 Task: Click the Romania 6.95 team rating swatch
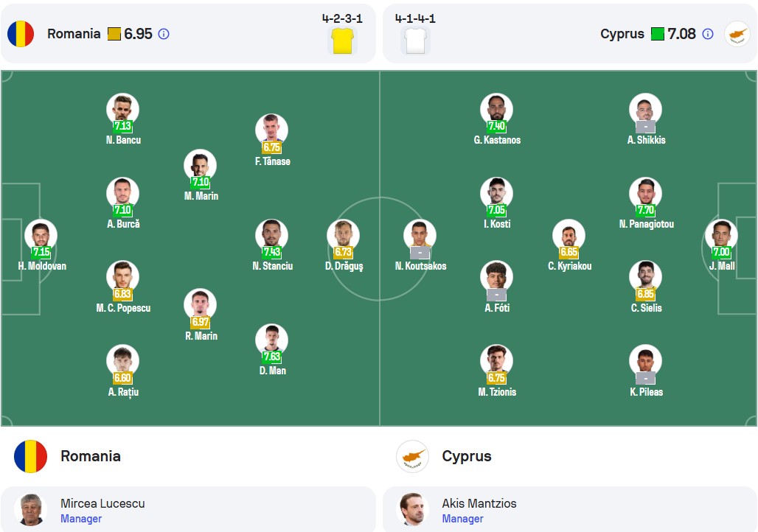point(114,34)
